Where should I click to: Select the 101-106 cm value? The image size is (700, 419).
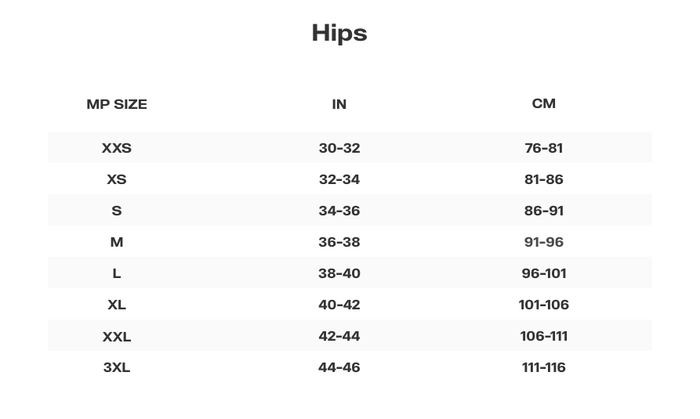[x=543, y=305]
